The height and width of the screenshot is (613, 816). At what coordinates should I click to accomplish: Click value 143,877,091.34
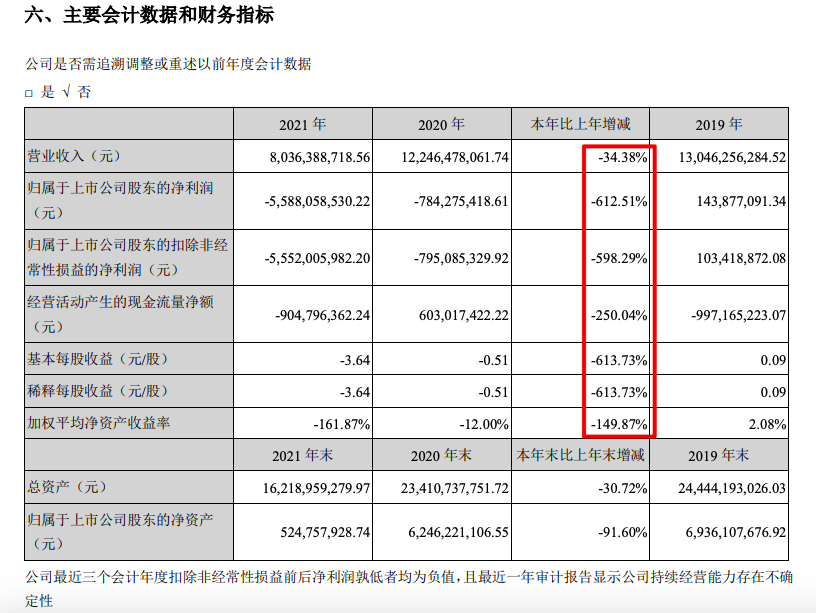click(x=742, y=201)
